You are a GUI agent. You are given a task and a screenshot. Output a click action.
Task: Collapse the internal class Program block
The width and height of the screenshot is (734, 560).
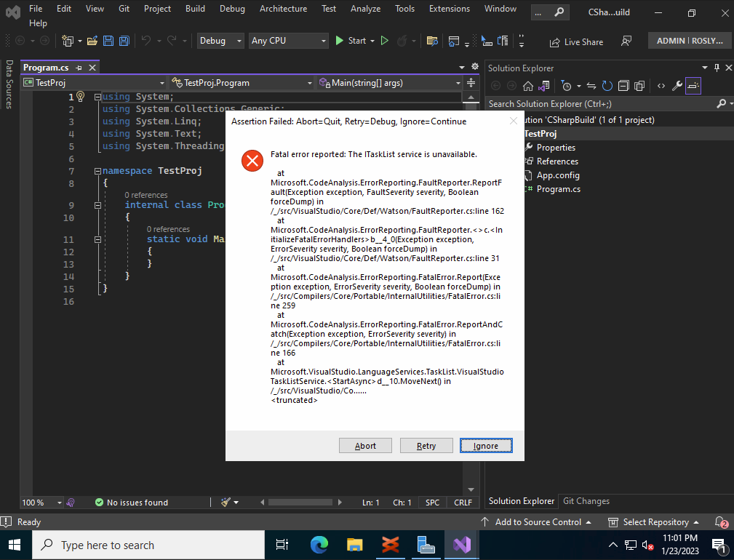click(x=97, y=205)
